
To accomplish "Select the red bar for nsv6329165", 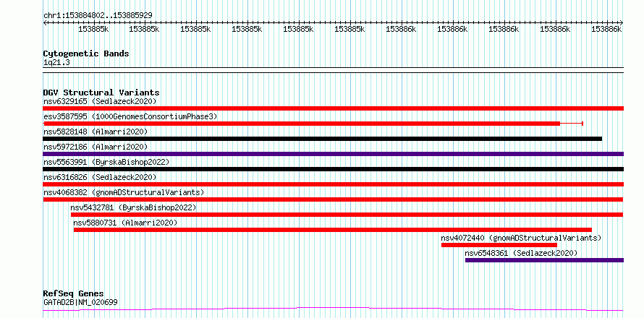I will (333, 108).
